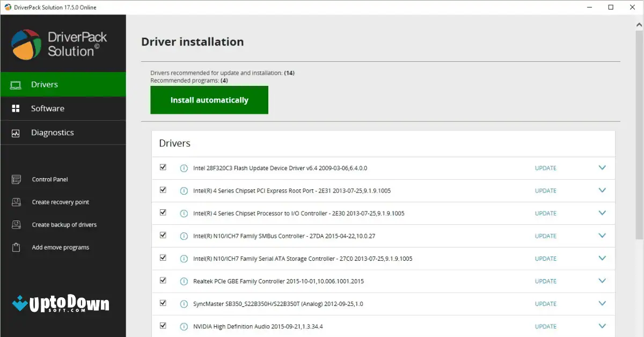Click the Control Panel icon
Screen dimensions: 644x337
[x=16, y=179]
